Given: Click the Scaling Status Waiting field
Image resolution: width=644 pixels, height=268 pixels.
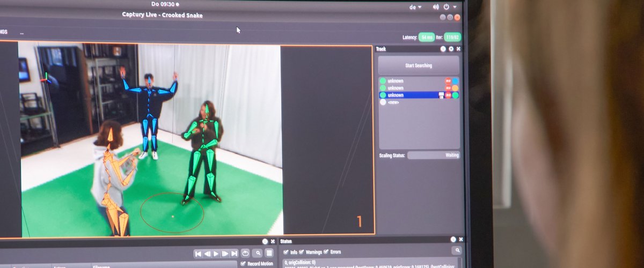Looking at the screenshot, I should [x=434, y=155].
